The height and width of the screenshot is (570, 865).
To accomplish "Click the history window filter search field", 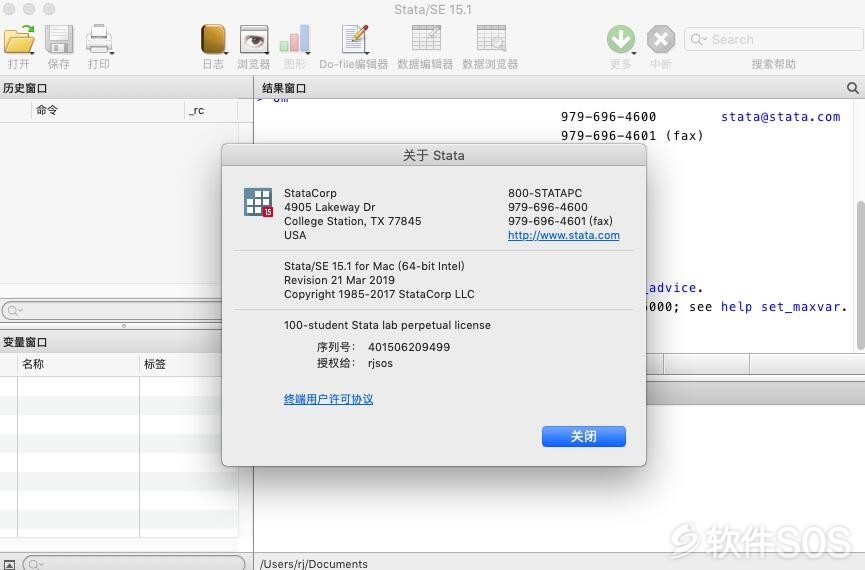I will point(113,310).
